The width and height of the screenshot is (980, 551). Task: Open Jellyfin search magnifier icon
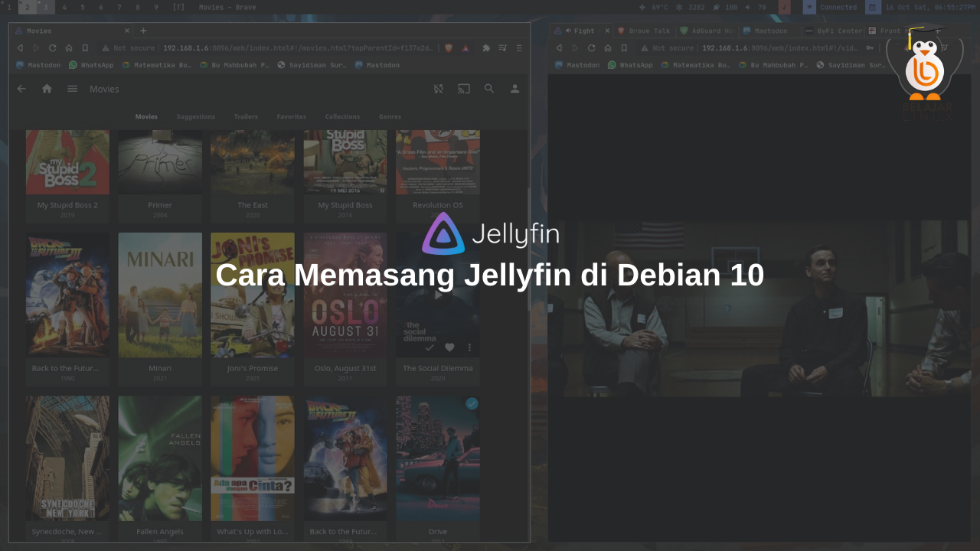point(489,89)
